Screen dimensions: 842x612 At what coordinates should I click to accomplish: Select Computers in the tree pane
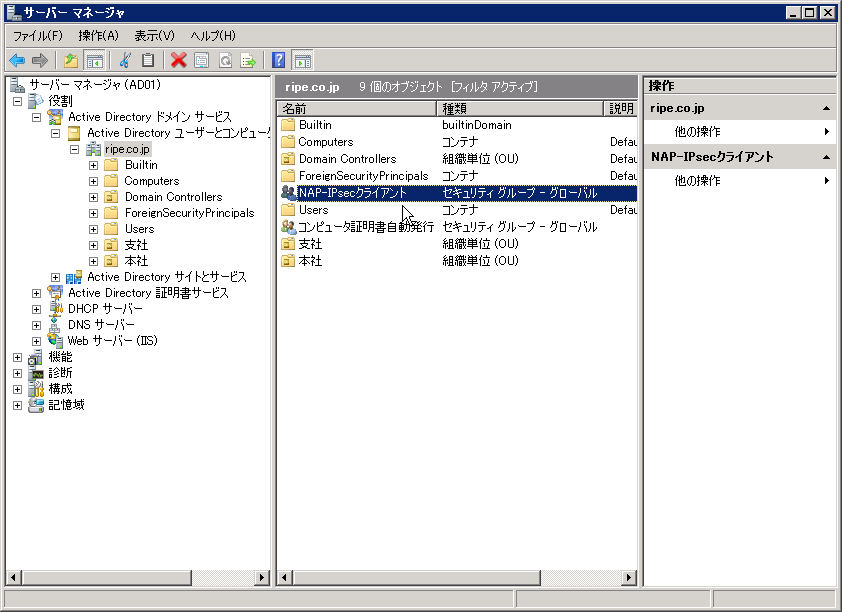coord(152,181)
